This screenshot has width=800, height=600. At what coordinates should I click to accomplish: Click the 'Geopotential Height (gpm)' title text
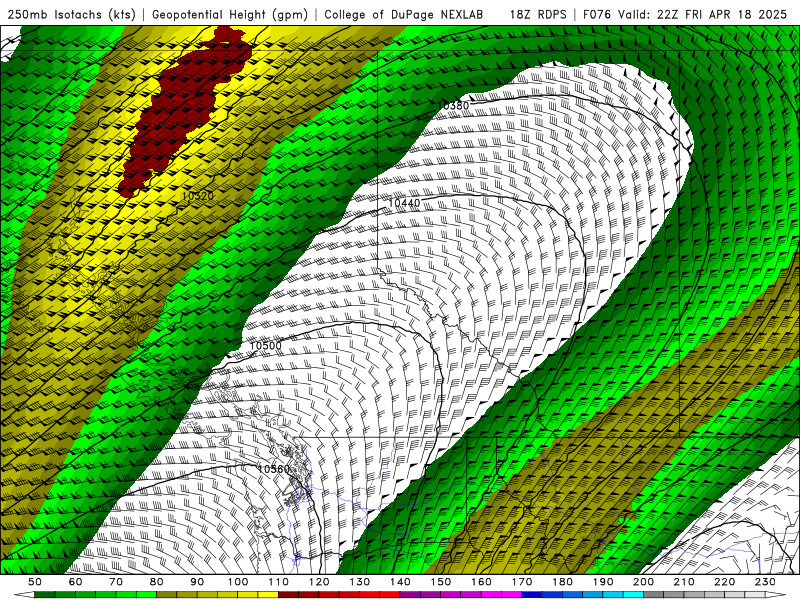230,15
